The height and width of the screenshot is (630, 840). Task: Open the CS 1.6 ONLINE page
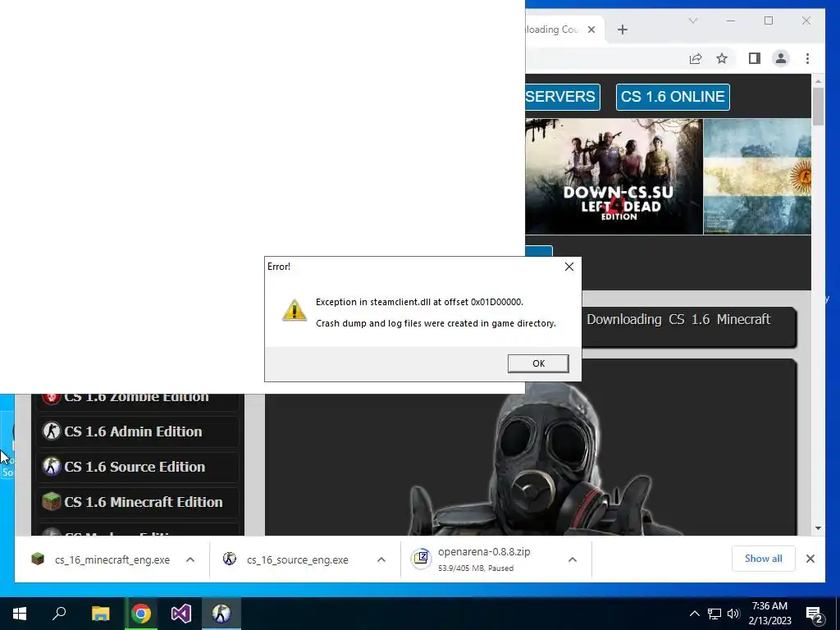673,97
